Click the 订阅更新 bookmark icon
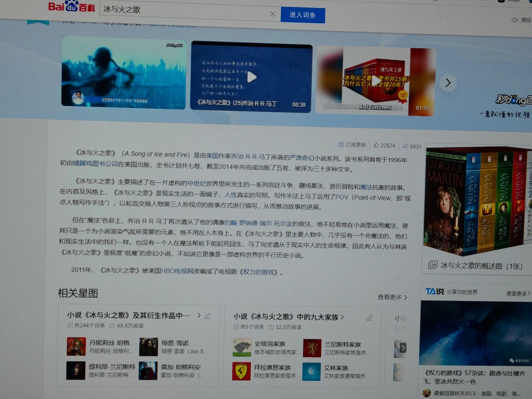 click(341, 145)
